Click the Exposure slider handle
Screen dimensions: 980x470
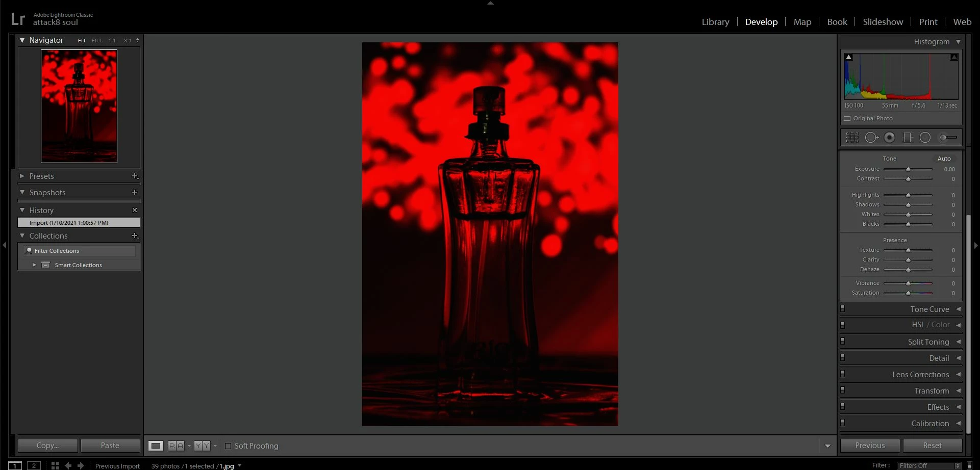click(x=908, y=169)
